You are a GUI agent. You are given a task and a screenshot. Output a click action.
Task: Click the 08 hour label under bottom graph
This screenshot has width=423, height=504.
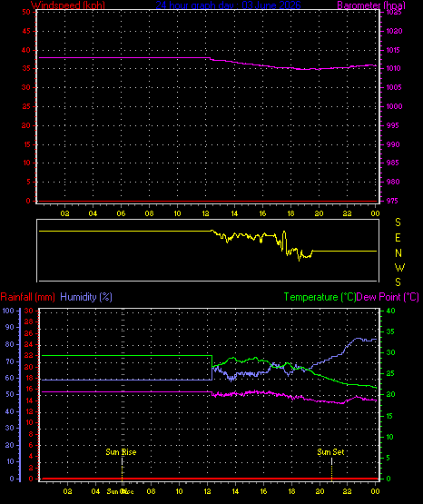pos(151,491)
